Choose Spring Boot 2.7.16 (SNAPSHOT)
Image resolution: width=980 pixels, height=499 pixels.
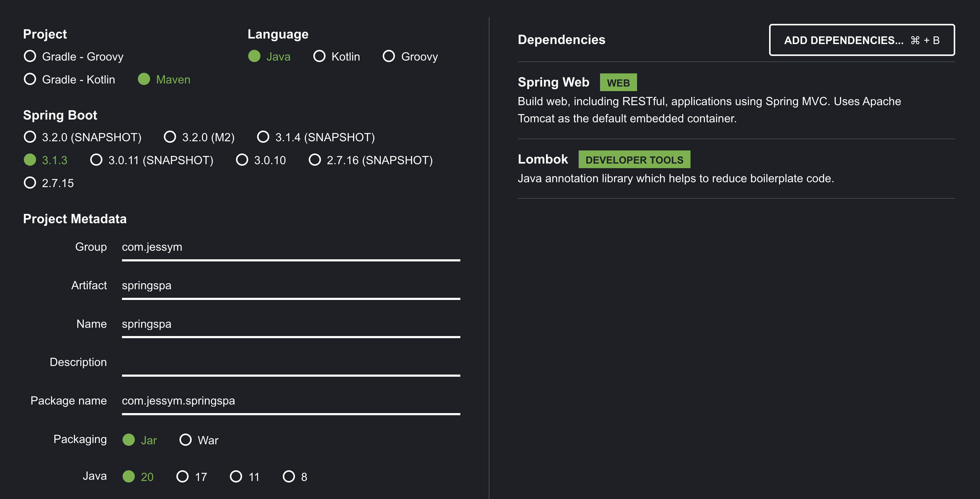click(x=370, y=160)
